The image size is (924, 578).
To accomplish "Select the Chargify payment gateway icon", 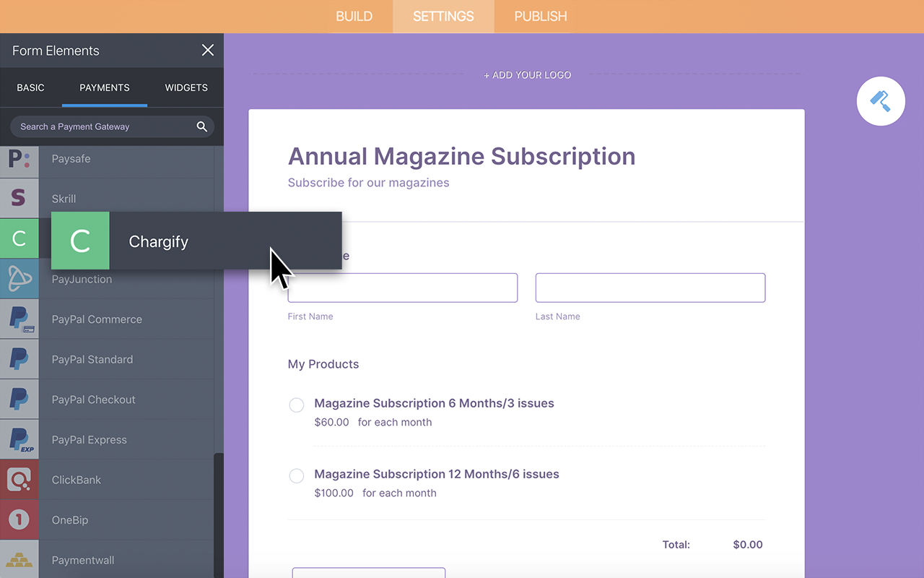I will (x=19, y=238).
